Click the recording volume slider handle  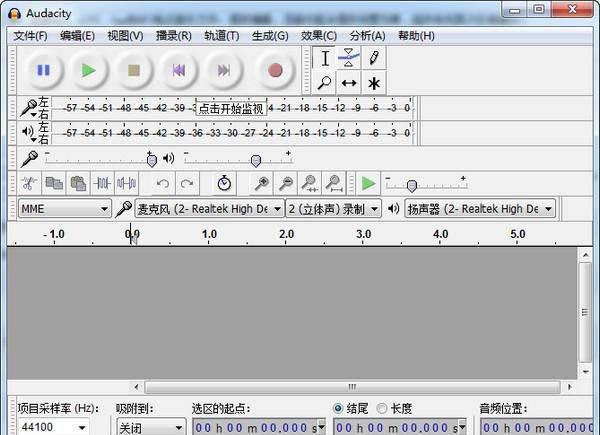152,160
